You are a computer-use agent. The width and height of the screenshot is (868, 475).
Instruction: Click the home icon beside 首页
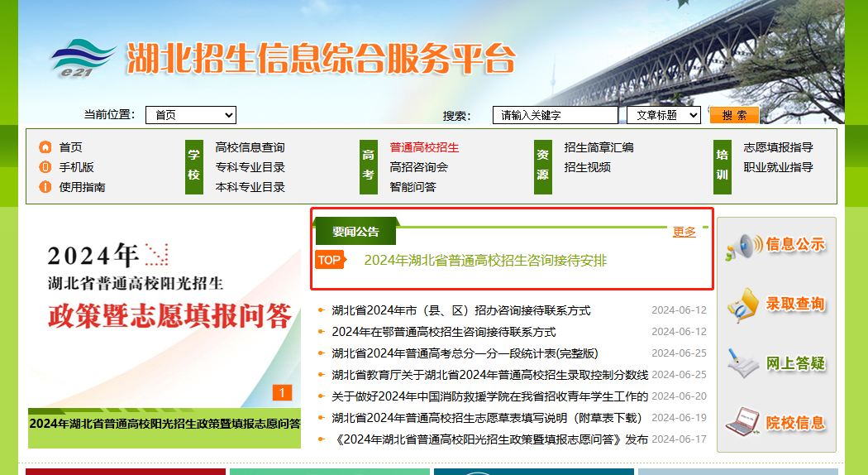(x=45, y=147)
